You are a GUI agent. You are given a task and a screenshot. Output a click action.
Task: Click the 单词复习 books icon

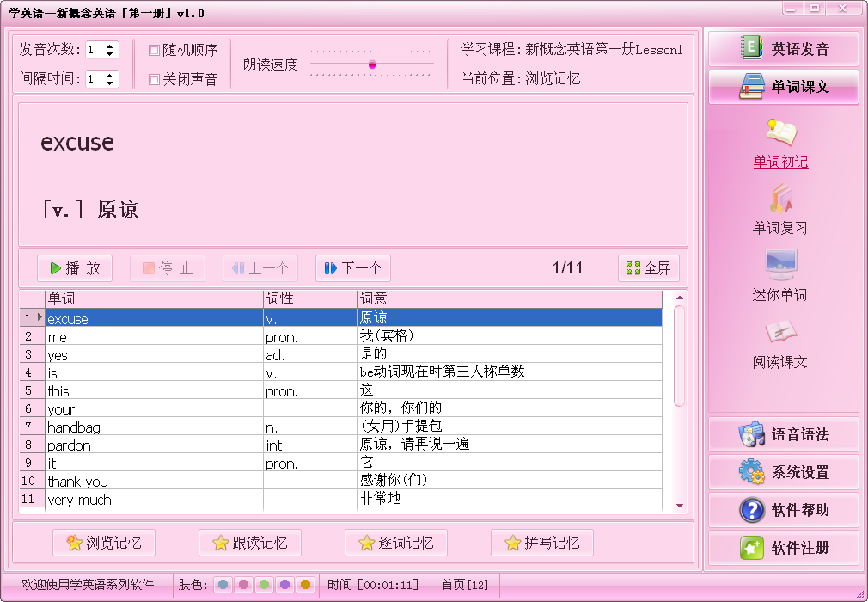point(781,199)
